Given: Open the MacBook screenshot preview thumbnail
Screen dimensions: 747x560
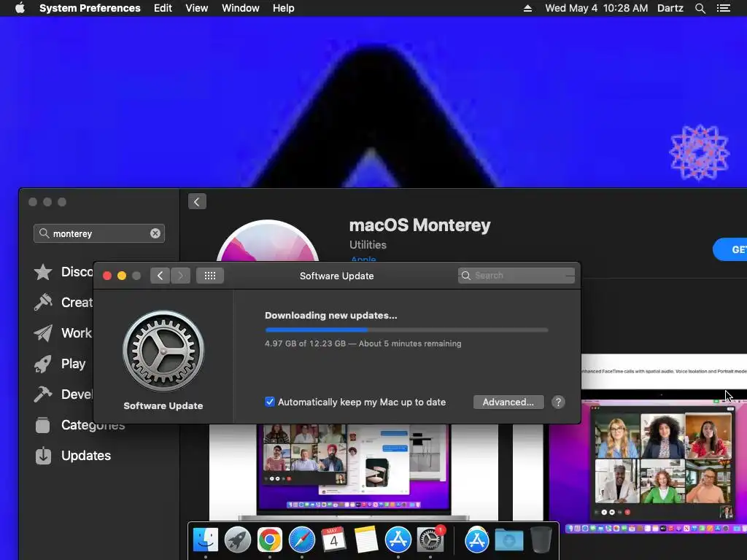Looking at the screenshot, I should click(x=354, y=472).
